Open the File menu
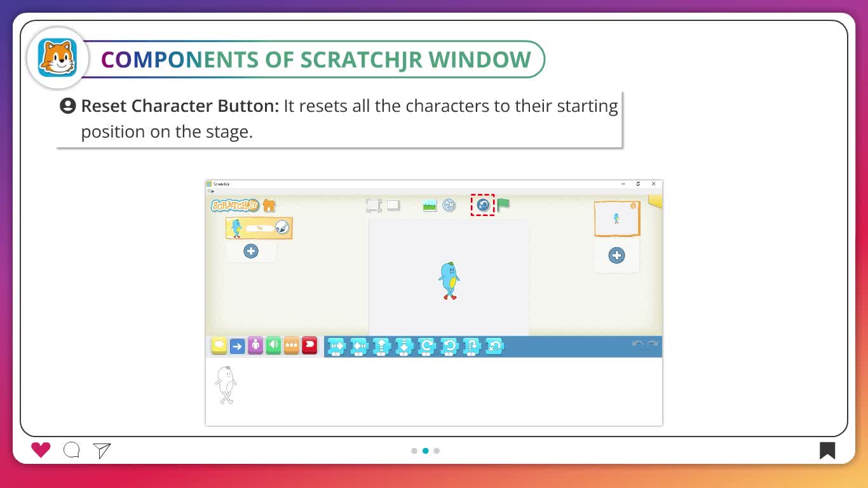 click(x=210, y=191)
